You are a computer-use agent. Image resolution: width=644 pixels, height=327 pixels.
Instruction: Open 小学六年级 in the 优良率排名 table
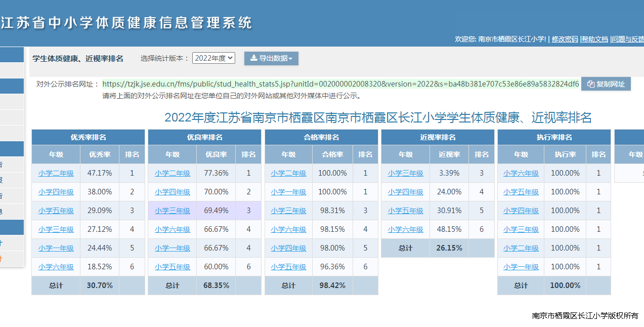click(173, 229)
